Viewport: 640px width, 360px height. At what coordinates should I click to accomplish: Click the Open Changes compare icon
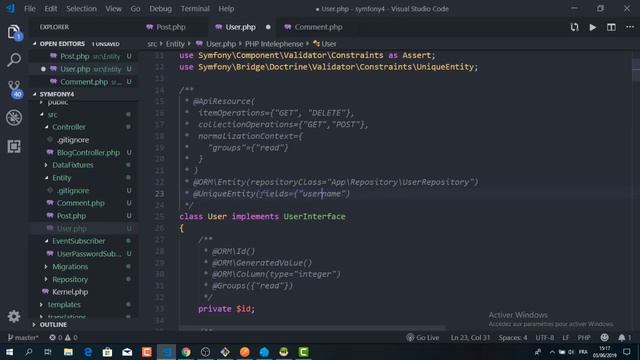pyautogui.click(x=574, y=27)
